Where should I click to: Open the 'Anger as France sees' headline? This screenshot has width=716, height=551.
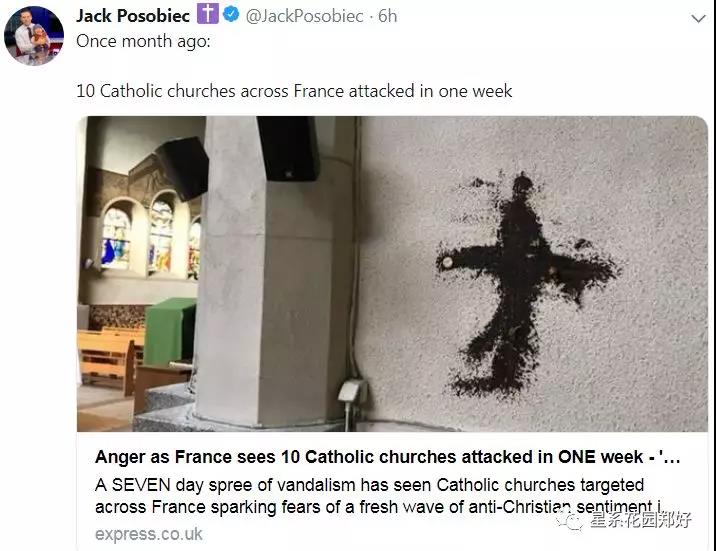pos(387,457)
